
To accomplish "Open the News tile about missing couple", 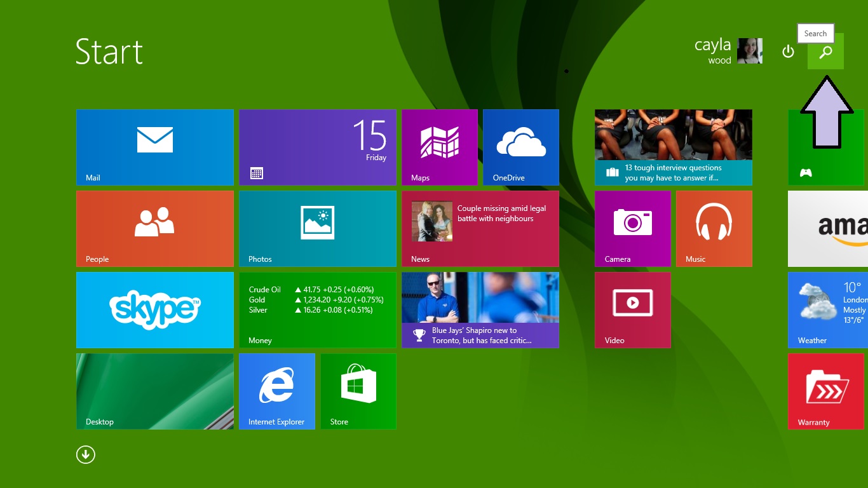I will [x=480, y=229].
